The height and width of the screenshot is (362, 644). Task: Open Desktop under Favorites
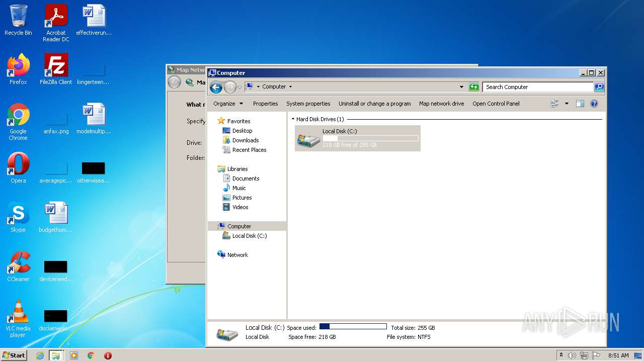coord(242,131)
